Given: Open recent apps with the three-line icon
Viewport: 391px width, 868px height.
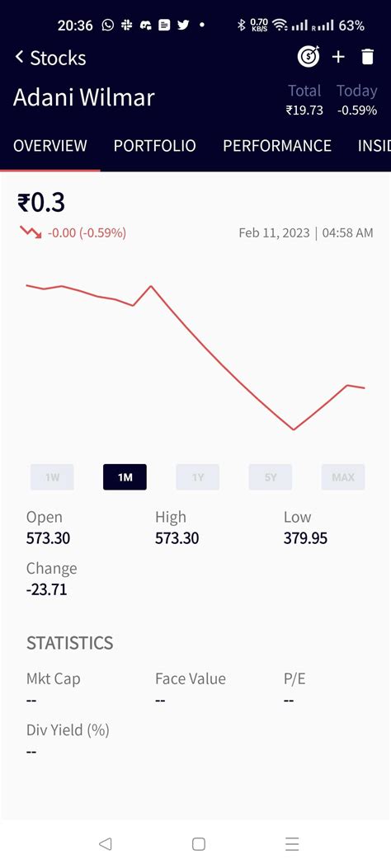Looking at the screenshot, I should (x=292, y=843).
